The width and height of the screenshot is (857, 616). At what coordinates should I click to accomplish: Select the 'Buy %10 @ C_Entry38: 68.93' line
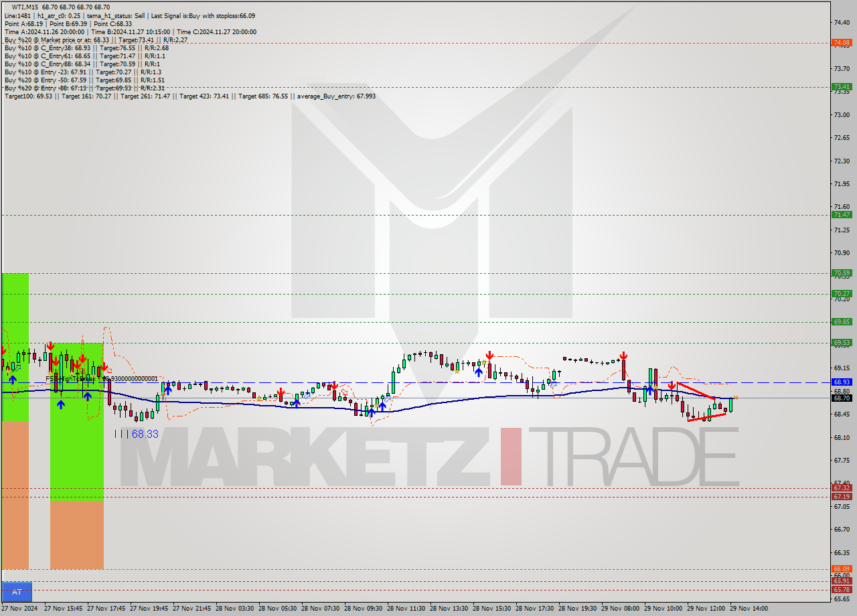(86, 48)
